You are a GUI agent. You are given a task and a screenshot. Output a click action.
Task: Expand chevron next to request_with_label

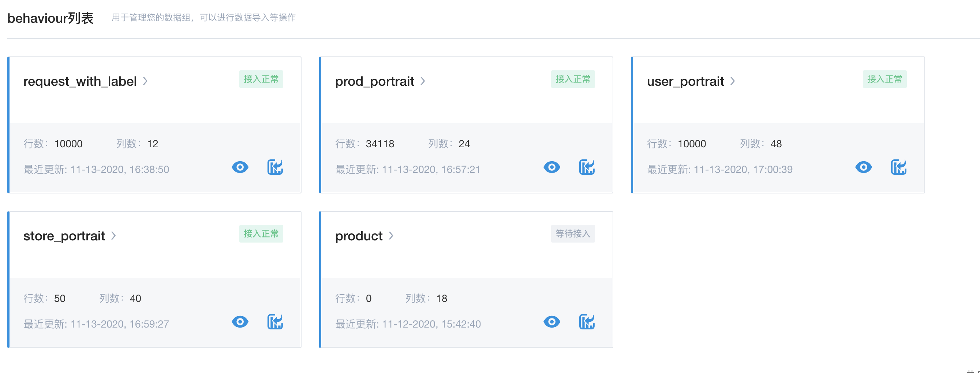(x=145, y=81)
